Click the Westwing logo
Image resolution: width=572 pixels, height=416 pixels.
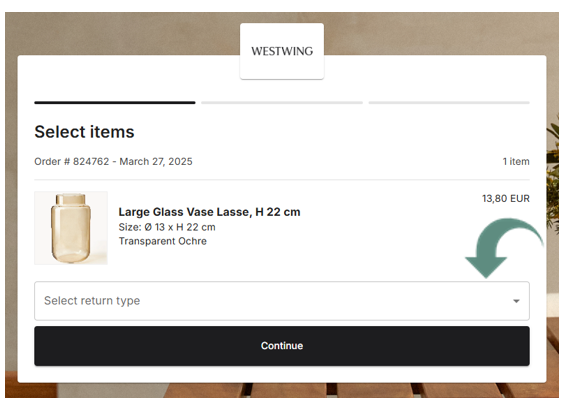[x=282, y=51]
